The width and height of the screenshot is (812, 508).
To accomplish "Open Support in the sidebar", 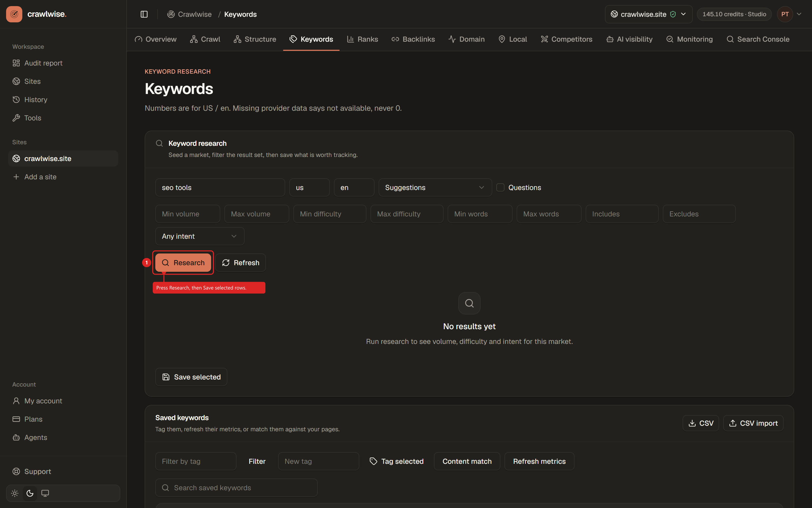I will point(63,471).
